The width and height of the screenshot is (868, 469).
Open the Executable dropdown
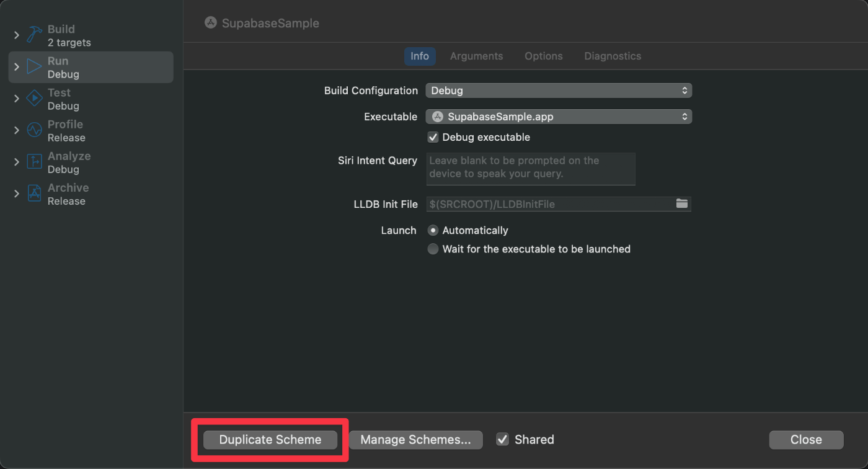559,117
